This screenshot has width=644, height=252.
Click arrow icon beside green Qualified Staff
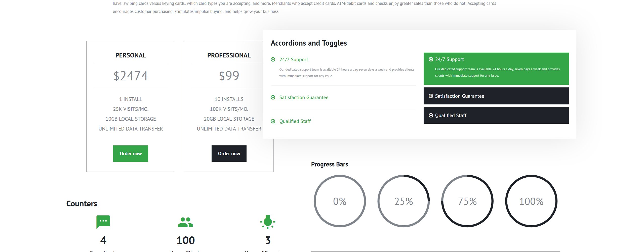(273, 121)
